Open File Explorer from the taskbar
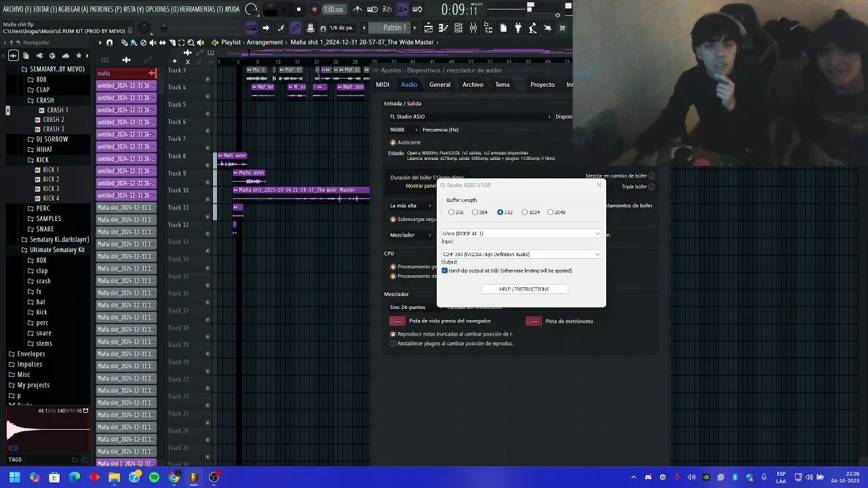Screen dimensions: 868x488 tap(114, 477)
